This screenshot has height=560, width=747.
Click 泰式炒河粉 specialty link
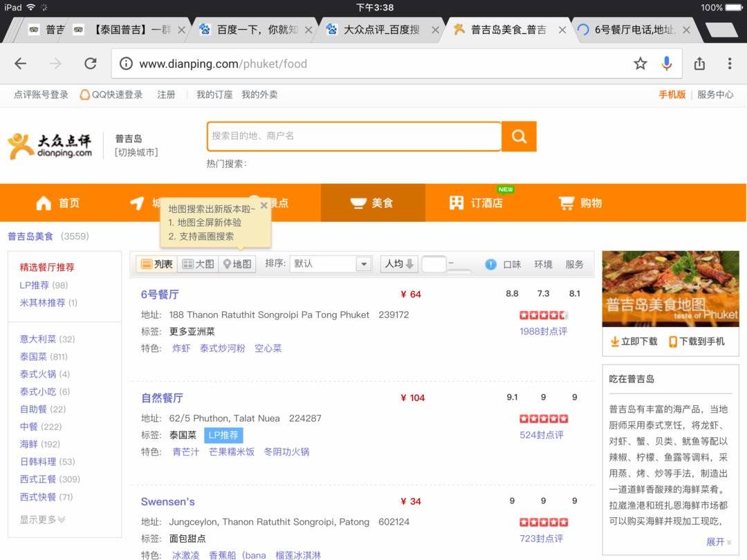coord(222,348)
